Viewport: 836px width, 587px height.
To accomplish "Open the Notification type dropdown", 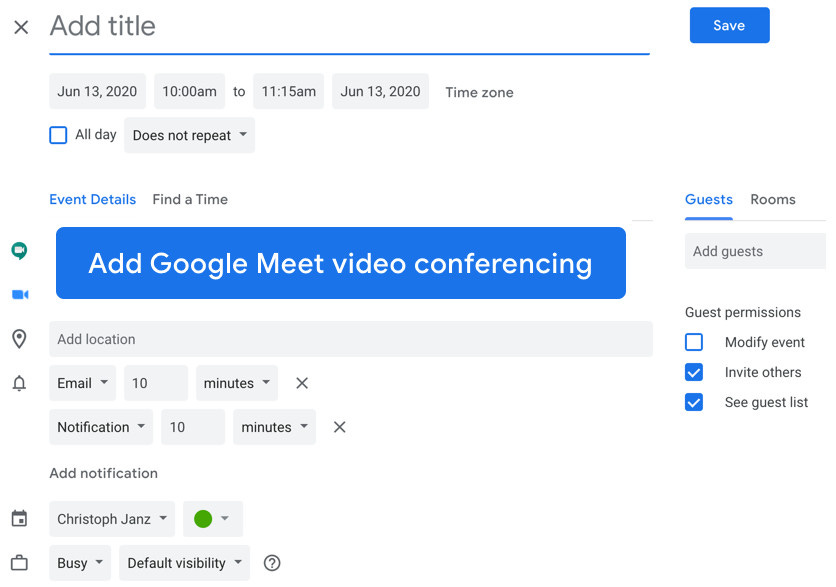I will (x=101, y=427).
